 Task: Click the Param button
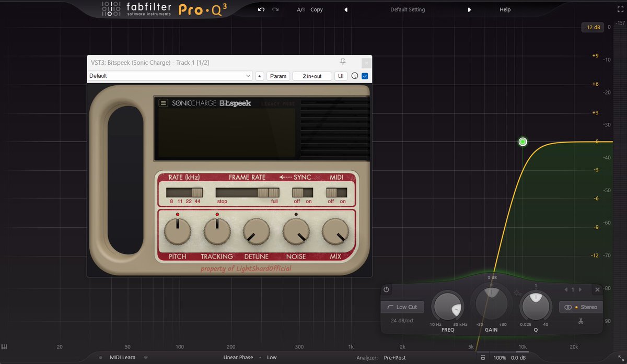point(278,76)
